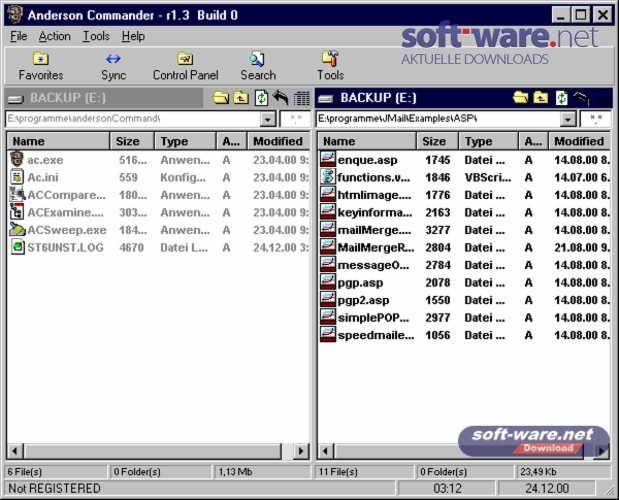
Task: Click left panel open folder icon
Action: tap(221, 97)
